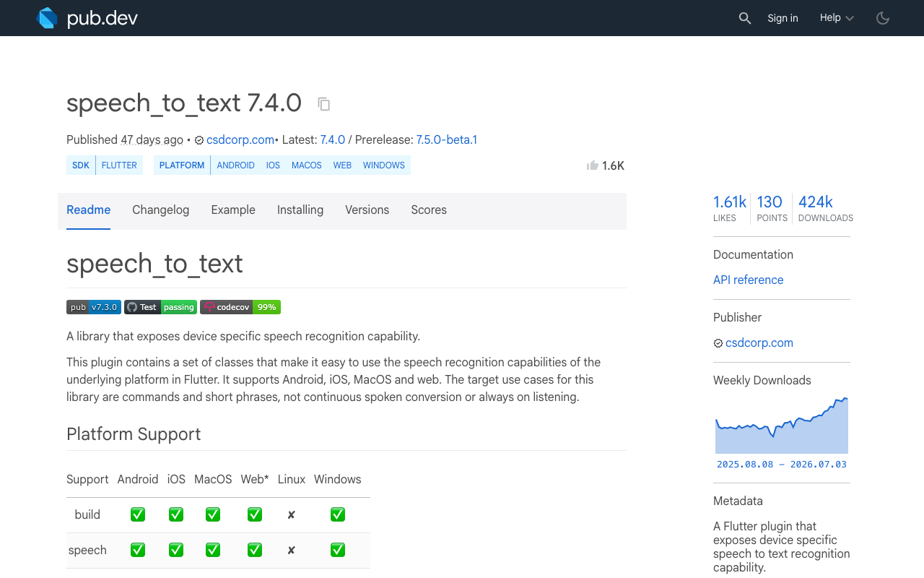Image resolution: width=924 pixels, height=578 pixels.
Task: Select the IOS platform tag
Action: (x=273, y=165)
